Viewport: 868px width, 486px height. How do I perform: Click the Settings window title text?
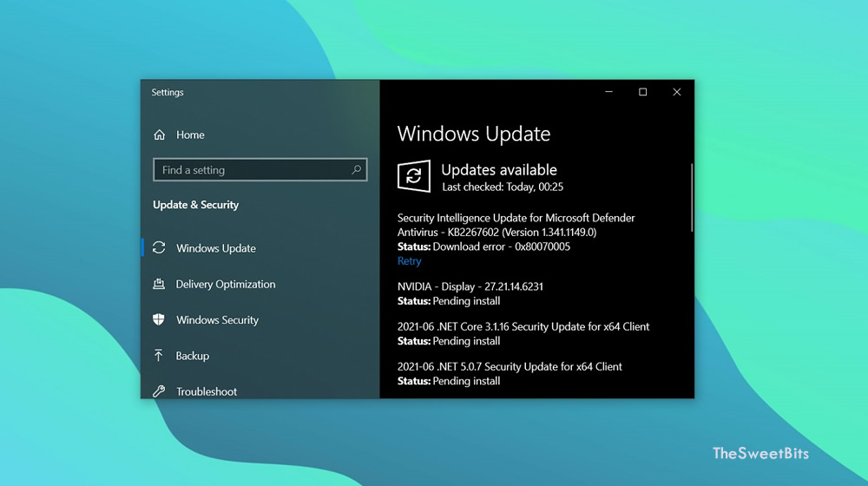(168, 92)
